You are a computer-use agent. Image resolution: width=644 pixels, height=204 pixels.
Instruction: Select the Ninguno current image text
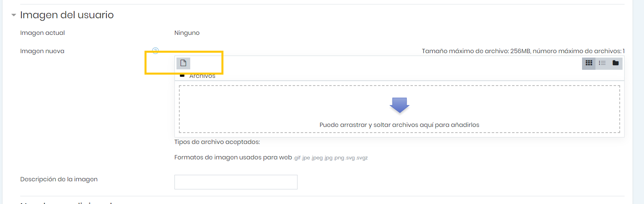tap(187, 33)
